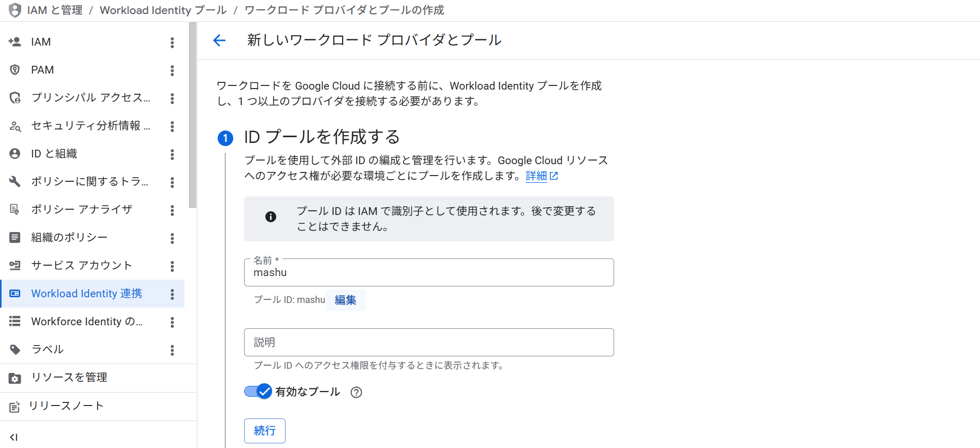Click the sidebar vertical scrollbar
This screenshot has width=980, height=448.
click(x=193, y=115)
